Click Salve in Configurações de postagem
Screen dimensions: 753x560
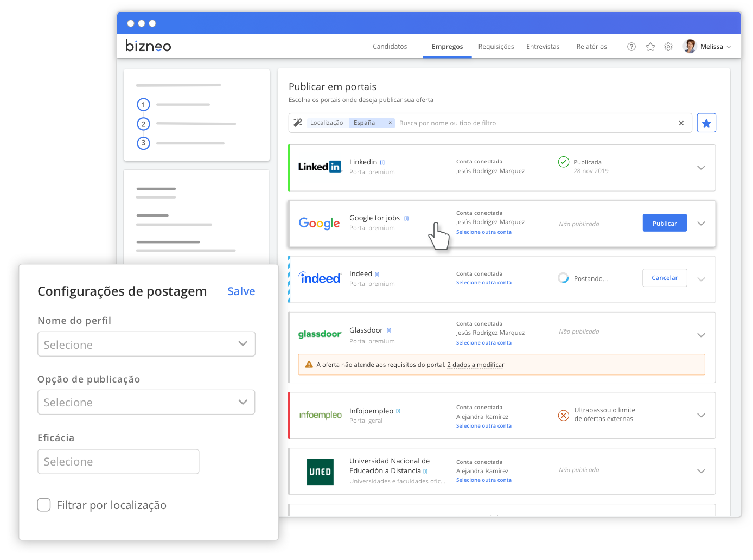tap(241, 291)
